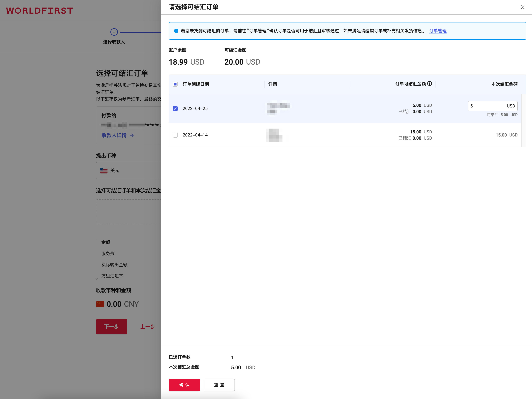Viewport: 532px width, 399px height.
Task: Check the 2022-04-14 order
Action: coord(175,135)
